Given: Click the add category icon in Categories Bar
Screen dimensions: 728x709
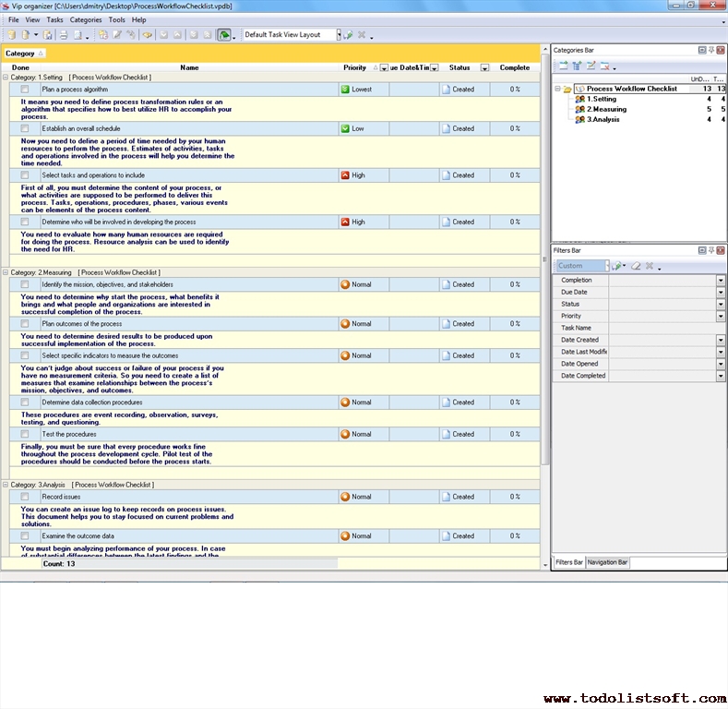Looking at the screenshot, I should click(563, 66).
